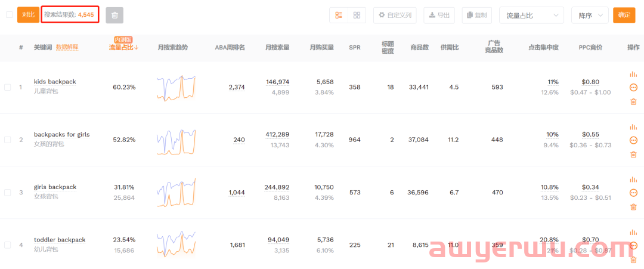This screenshot has height=269, width=644.
Task: Click the 月搜索量 column header
Action: [277, 47]
